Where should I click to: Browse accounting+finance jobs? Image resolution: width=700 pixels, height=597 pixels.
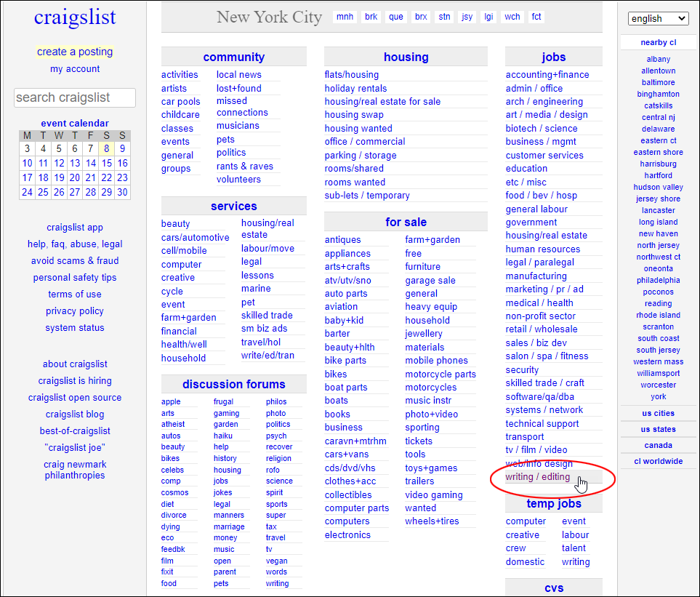click(x=547, y=75)
